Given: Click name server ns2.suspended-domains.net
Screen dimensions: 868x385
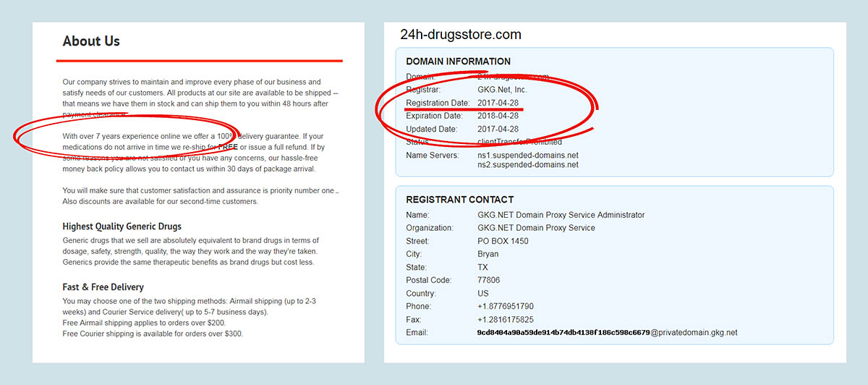Looking at the screenshot, I should 528,165.
